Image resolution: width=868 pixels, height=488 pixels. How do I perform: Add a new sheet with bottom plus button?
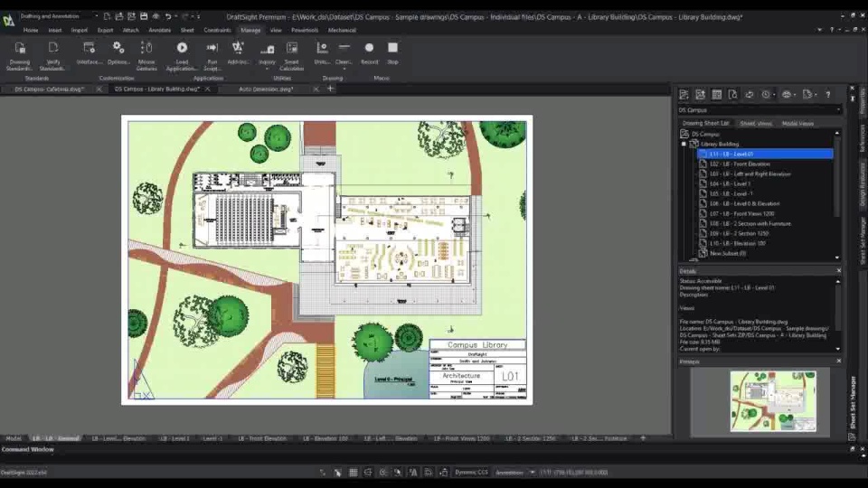pyautogui.click(x=643, y=438)
